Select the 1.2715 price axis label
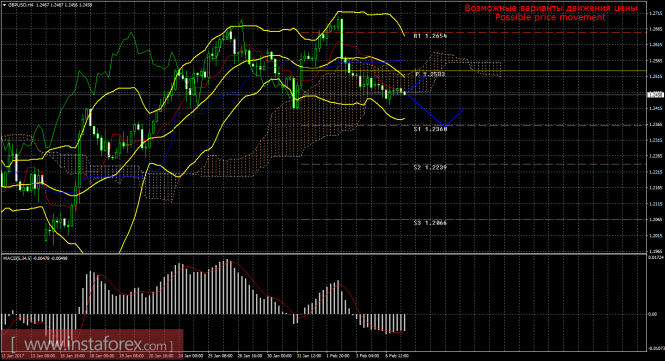 [655, 14]
